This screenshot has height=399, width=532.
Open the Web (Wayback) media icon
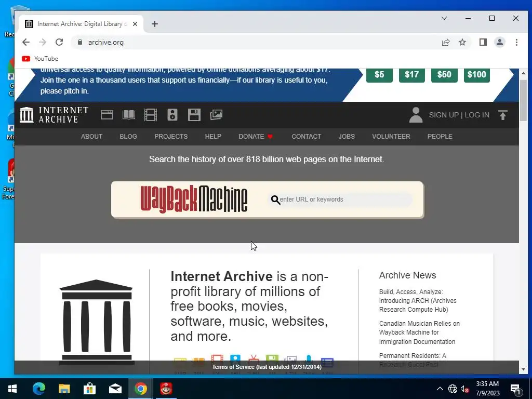[x=107, y=115]
